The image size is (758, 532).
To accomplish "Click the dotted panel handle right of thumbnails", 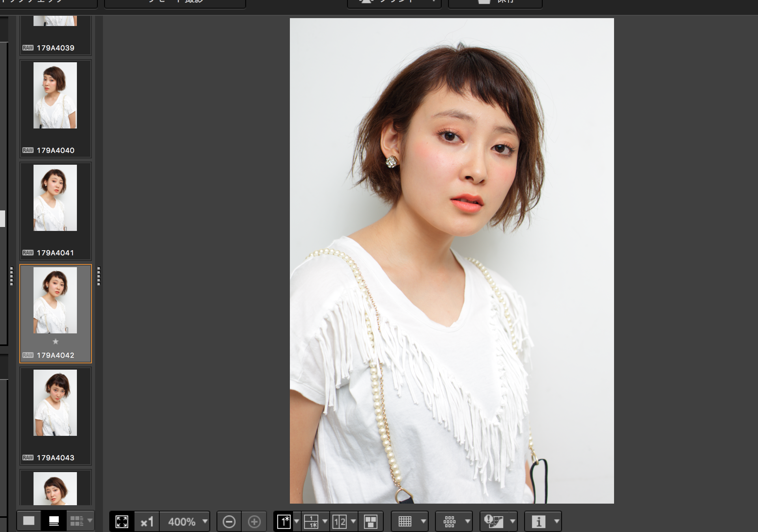I will pyautogui.click(x=99, y=276).
